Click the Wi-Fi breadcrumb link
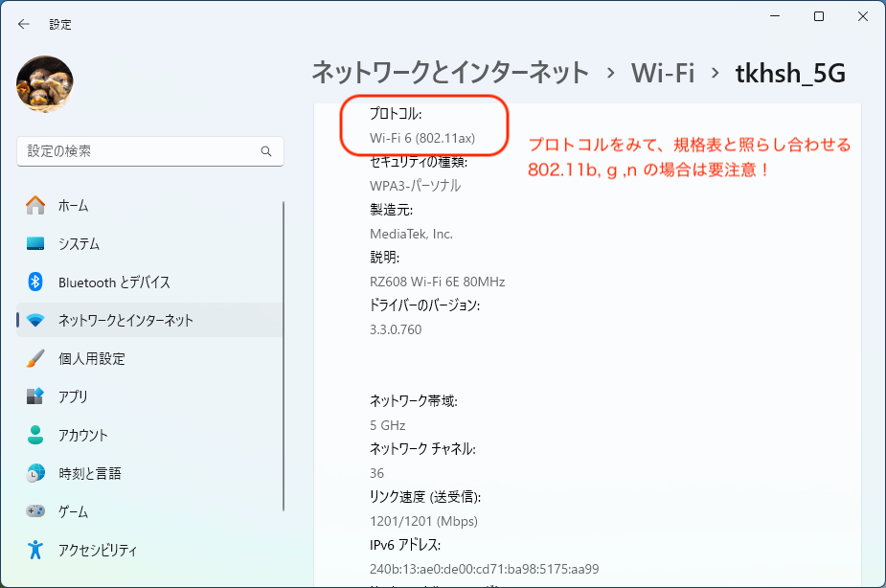This screenshot has width=886, height=588. coord(662,72)
